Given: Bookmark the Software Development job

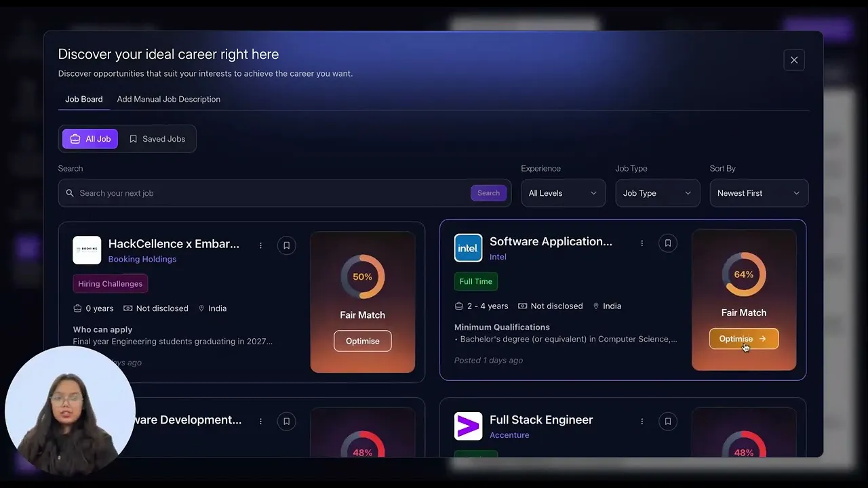Looking at the screenshot, I should (x=286, y=421).
